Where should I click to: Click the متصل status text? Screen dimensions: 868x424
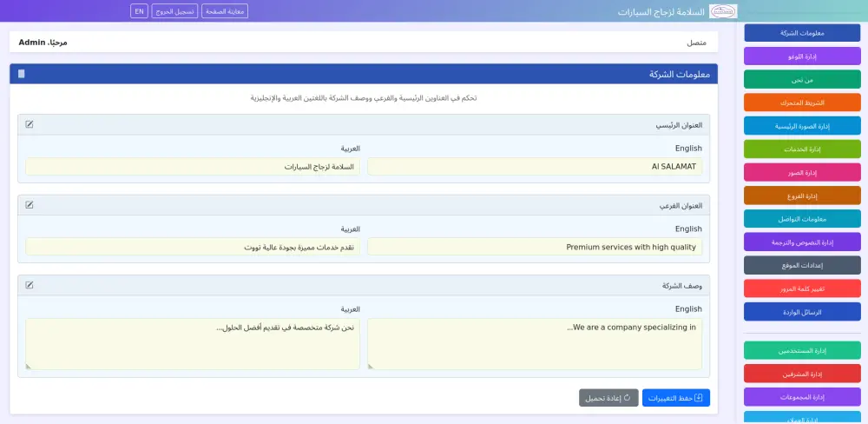coord(697,43)
